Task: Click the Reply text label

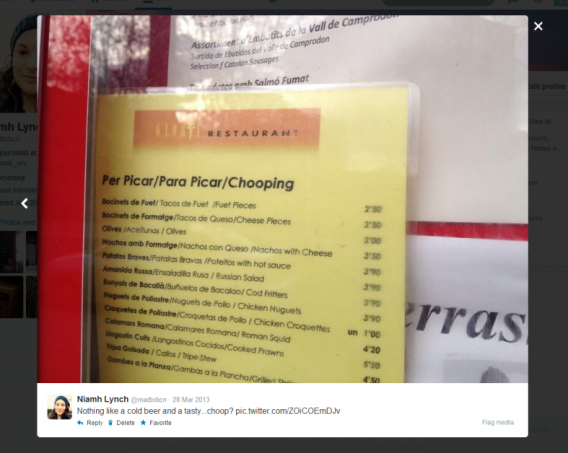Action: 95,423
